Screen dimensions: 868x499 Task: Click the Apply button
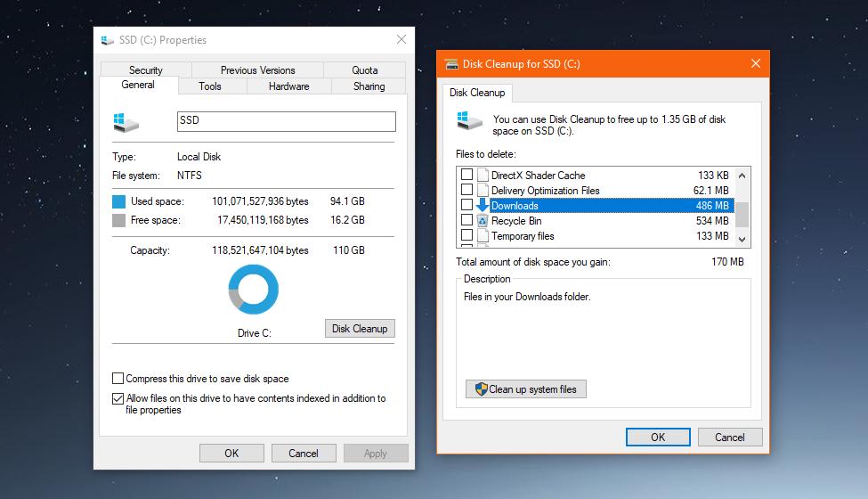tap(376, 453)
